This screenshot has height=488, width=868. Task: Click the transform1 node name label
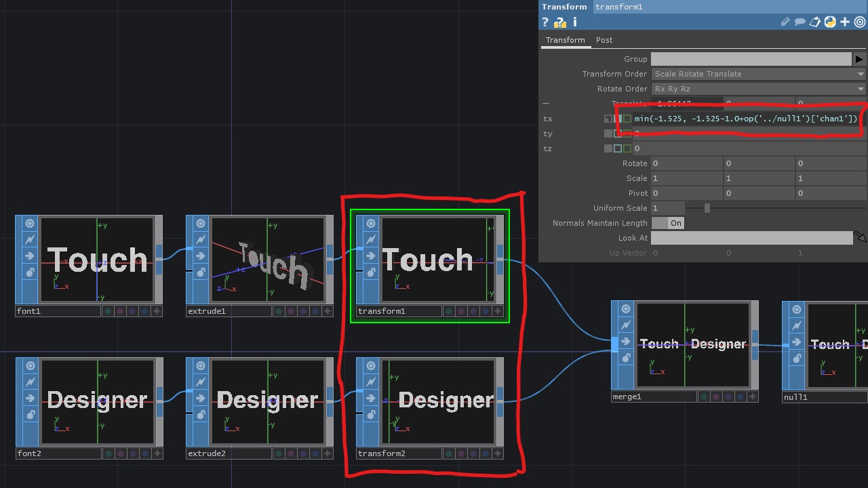[x=398, y=311]
